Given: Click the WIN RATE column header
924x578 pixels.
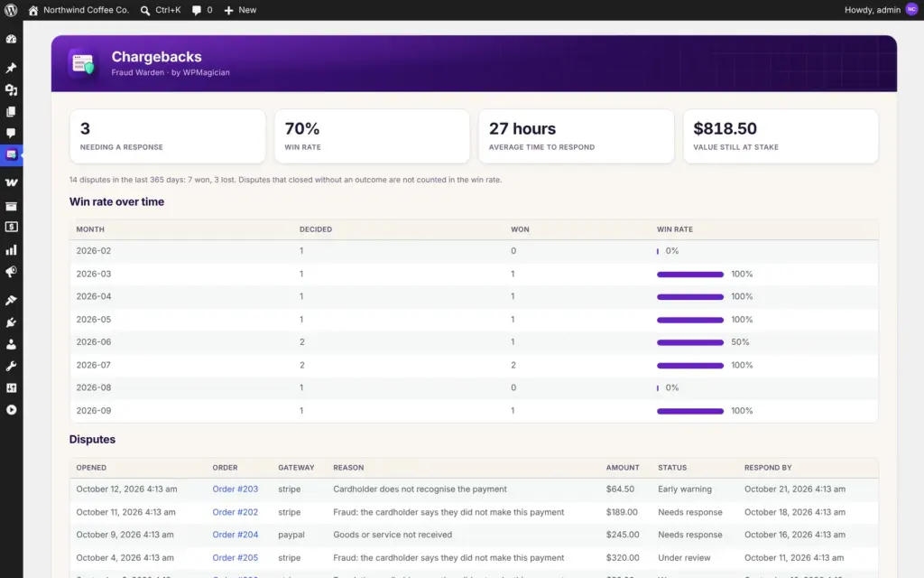Looking at the screenshot, I should tap(675, 229).
